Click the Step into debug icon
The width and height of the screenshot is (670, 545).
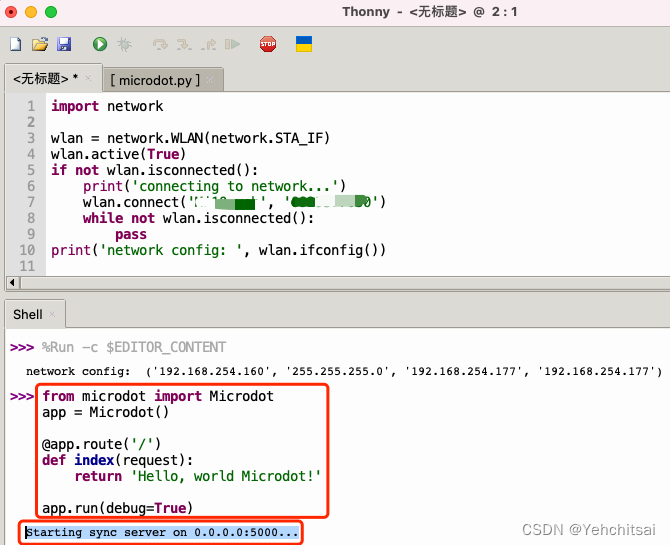[184, 44]
